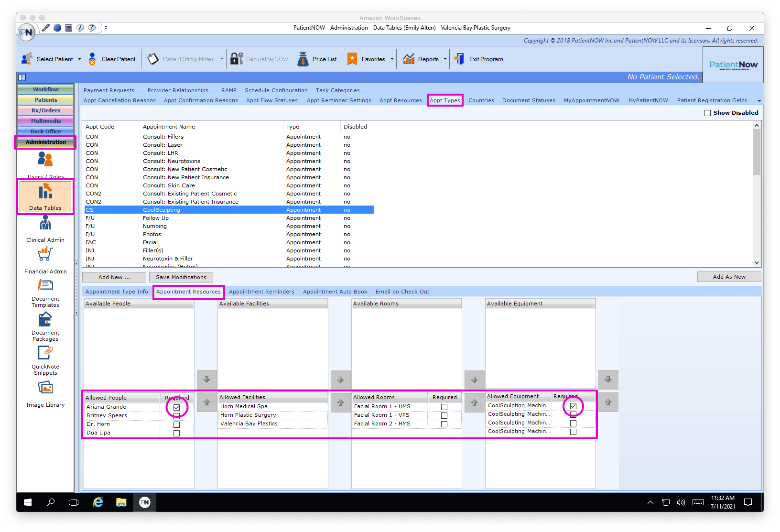Switch to Appointment Type Info tab
The width and height of the screenshot is (780, 532).
(x=117, y=292)
